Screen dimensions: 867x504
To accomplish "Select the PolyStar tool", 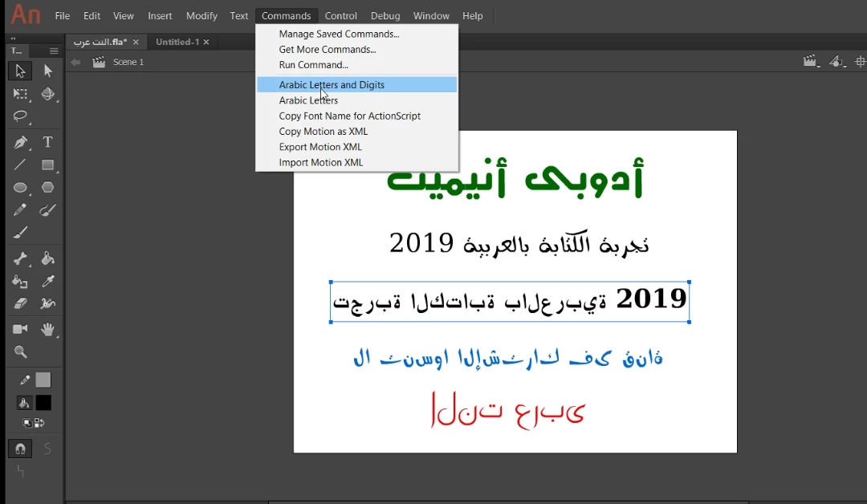I will pos(47,187).
